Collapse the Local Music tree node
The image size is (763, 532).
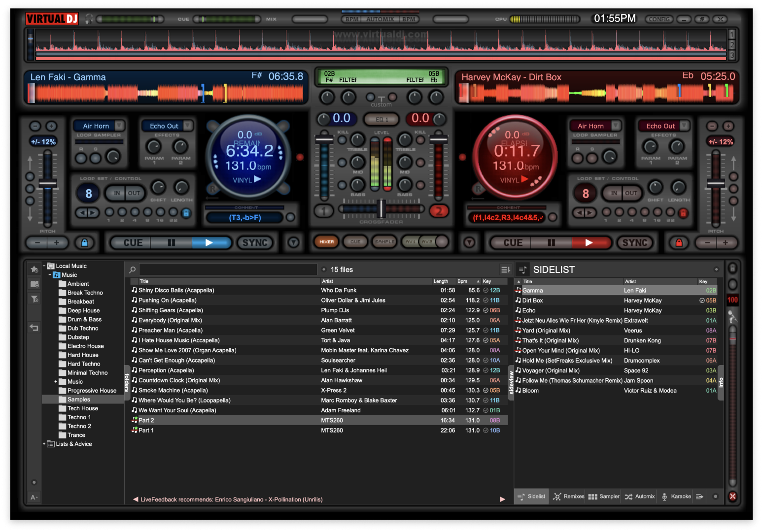click(44, 266)
